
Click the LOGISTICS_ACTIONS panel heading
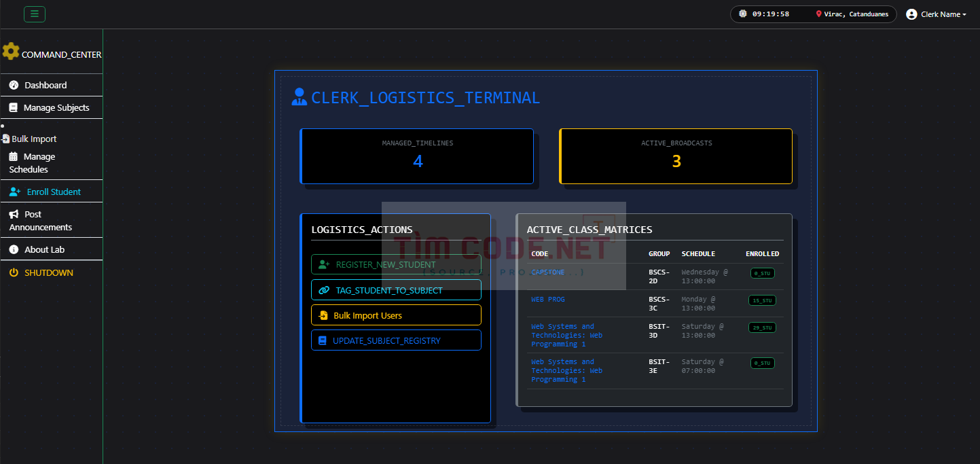point(362,230)
